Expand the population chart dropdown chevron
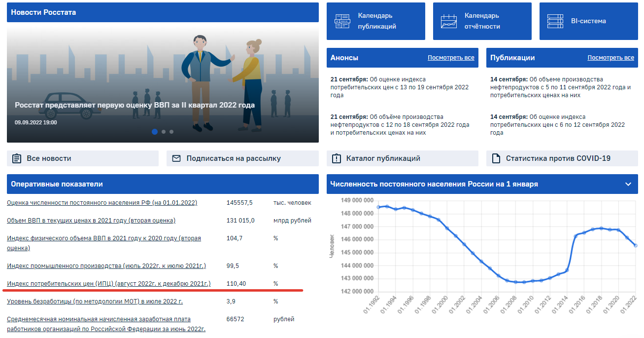This screenshot has width=644, height=338. coord(628,184)
